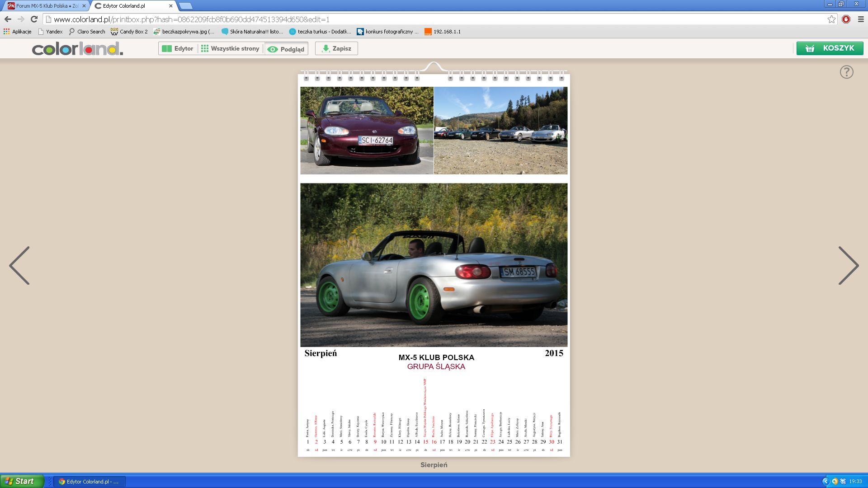
Task: Click the system tray clock 19:33
Action: [855, 482]
